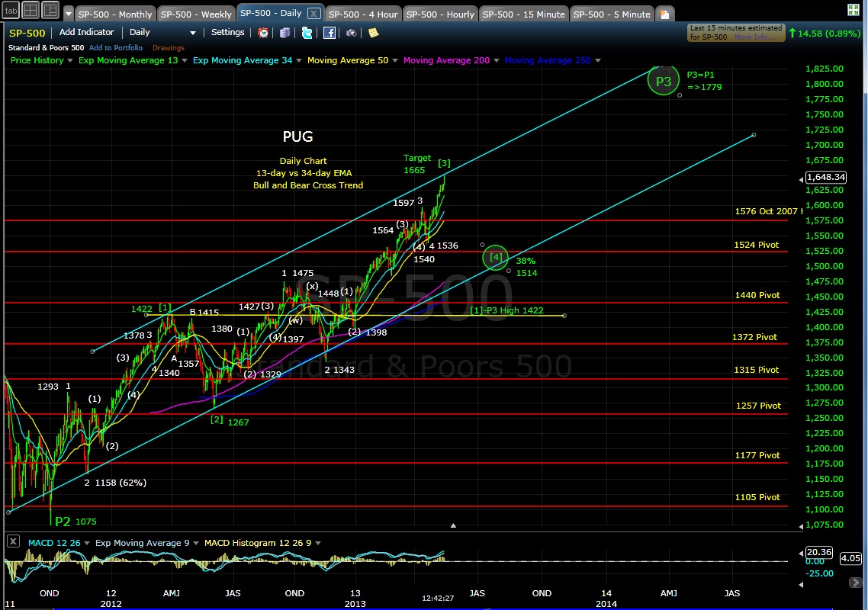Viewport: 868px width, 610px height.
Task: Click the More Info link
Action: 751,37
